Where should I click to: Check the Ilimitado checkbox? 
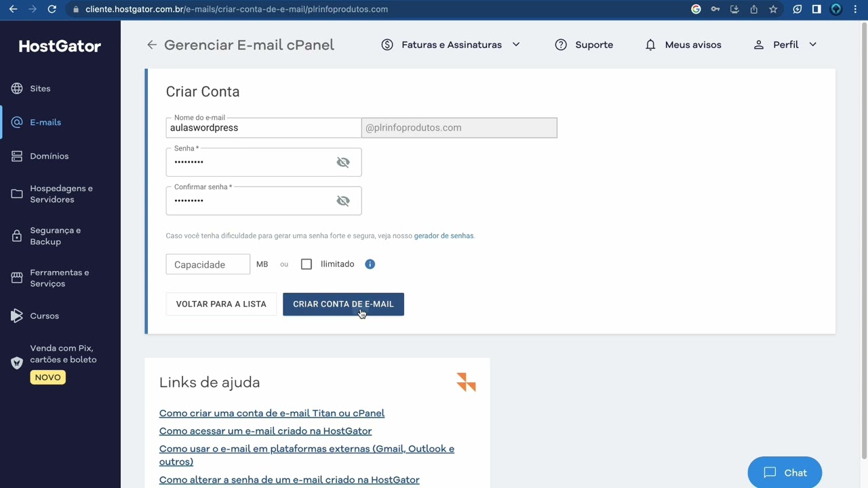307,264
